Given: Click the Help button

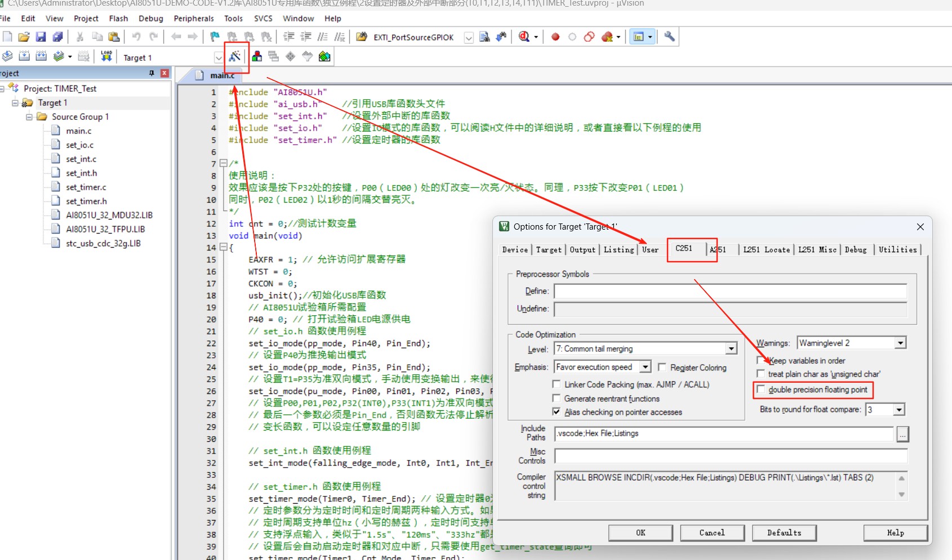Looking at the screenshot, I should click(895, 532).
